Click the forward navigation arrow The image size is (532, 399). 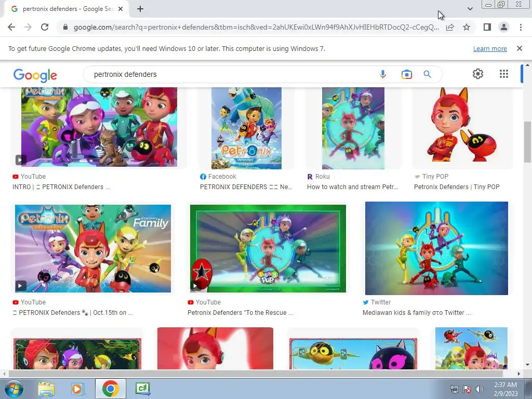(x=28, y=27)
